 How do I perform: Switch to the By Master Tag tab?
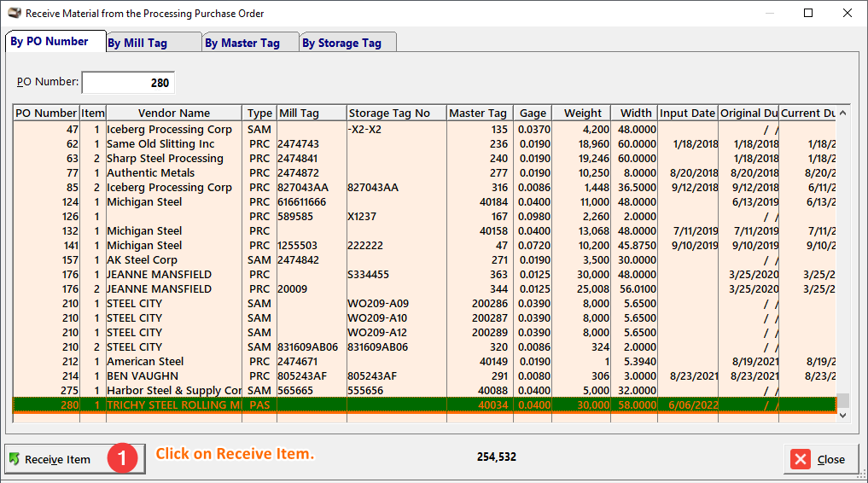coord(250,43)
